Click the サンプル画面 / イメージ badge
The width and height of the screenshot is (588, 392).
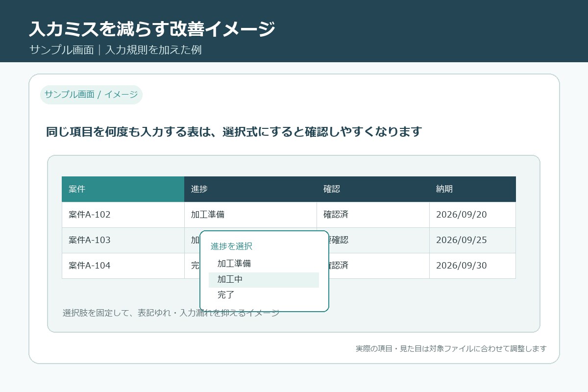tap(91, 95)
